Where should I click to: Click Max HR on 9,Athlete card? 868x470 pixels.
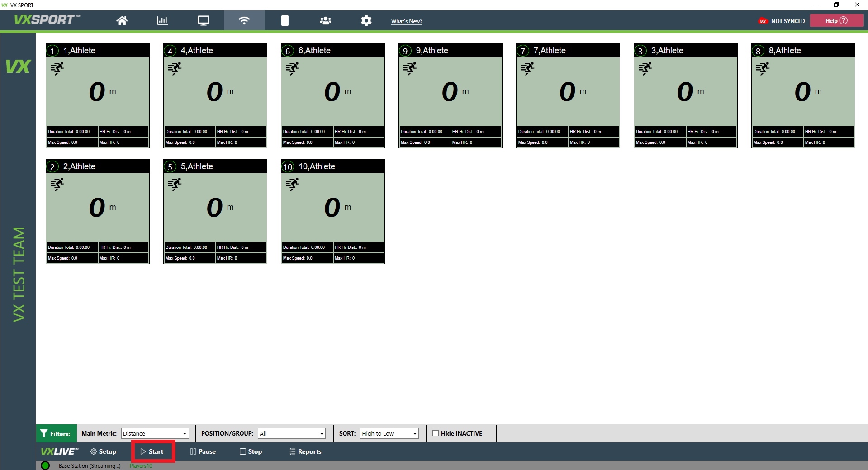tap(476, 142)
